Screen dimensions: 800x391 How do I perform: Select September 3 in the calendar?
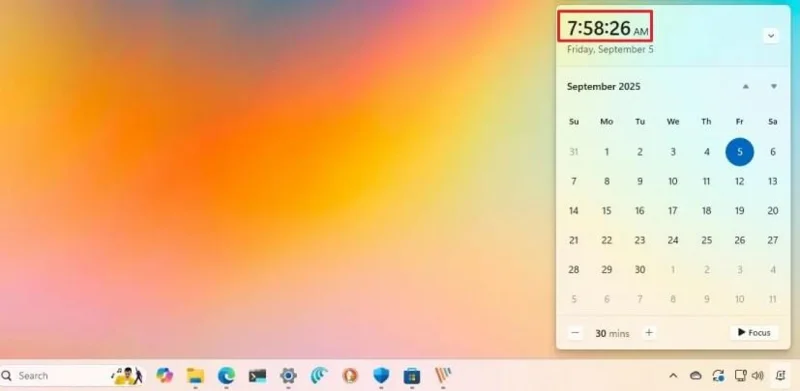pyautogui.click(x=673, y=152)
